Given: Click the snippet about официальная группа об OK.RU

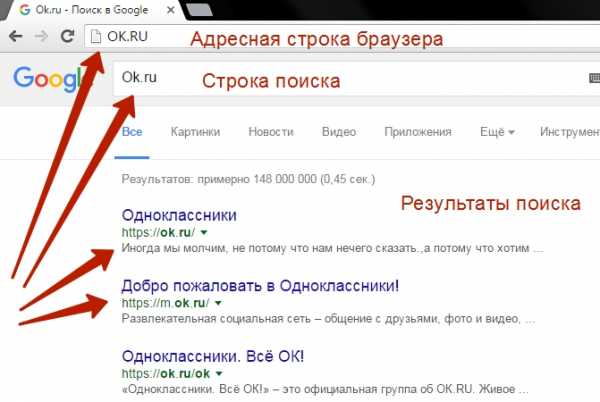Looking at the screenshot, I should (x=325, y=389).
